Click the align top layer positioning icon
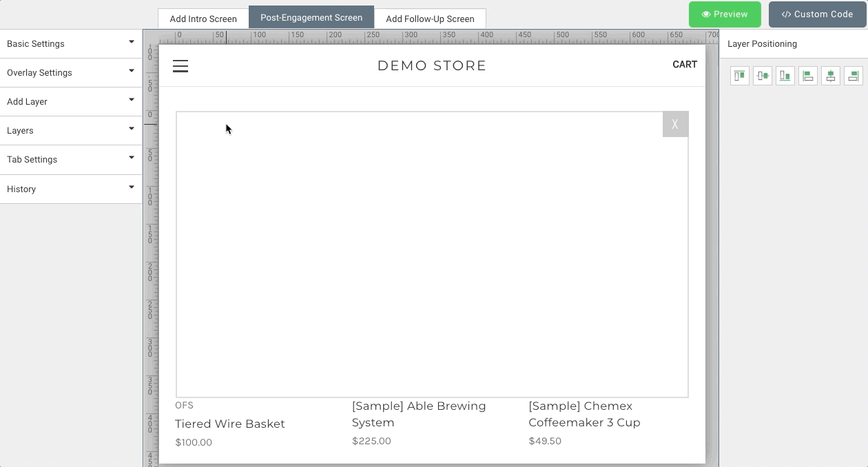This screenshot has width=868, height=467. coord(740,76)
